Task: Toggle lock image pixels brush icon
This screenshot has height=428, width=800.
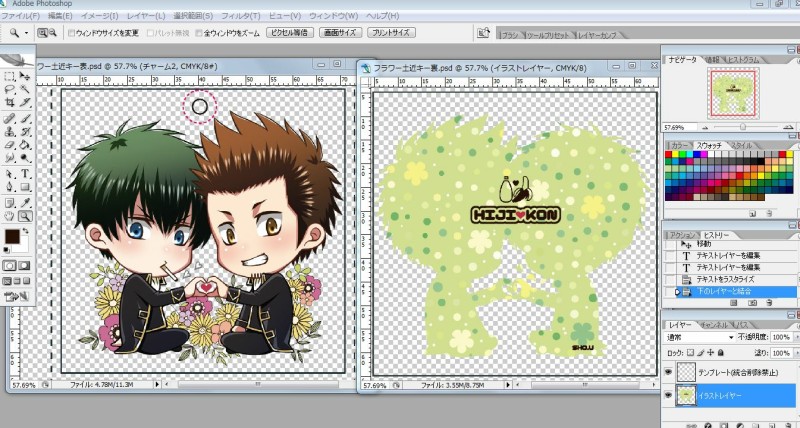Action: [701, 353]
